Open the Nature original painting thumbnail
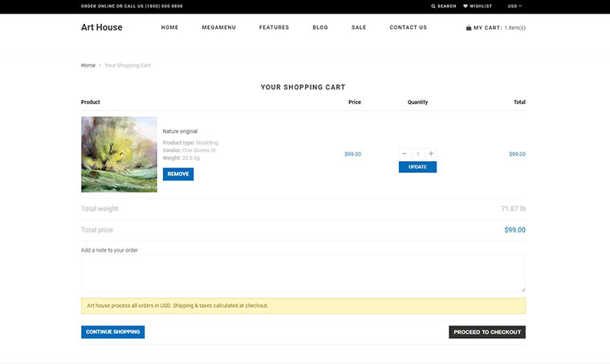The height and width of the screenshot is (364, 610). coord(119,154)
